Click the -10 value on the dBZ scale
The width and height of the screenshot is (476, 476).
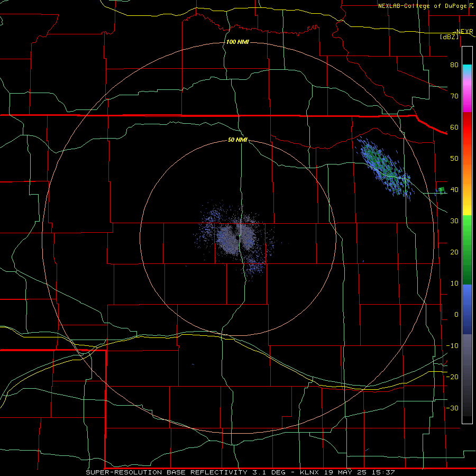pyautogui.click(x=452, y=346)
